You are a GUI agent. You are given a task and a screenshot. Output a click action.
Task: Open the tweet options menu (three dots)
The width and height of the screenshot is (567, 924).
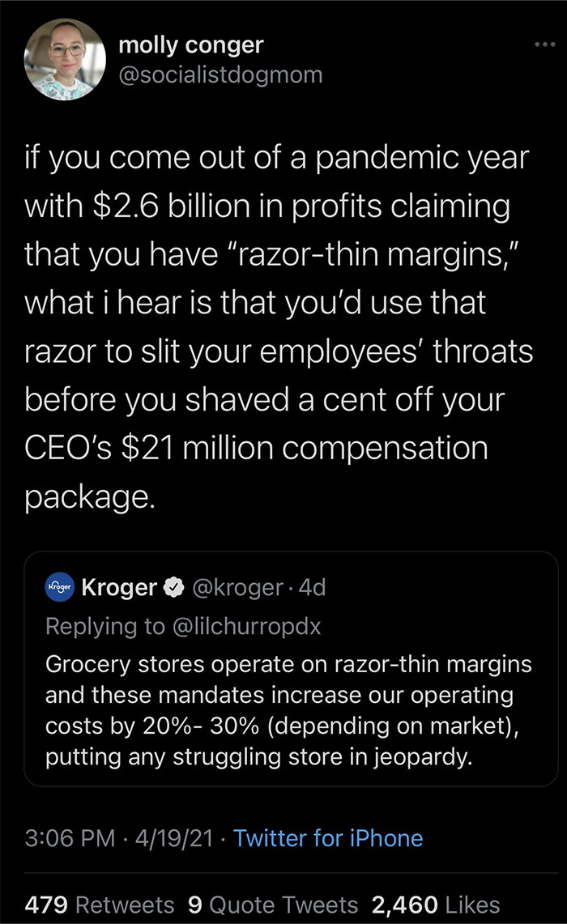tap(544, 46)
